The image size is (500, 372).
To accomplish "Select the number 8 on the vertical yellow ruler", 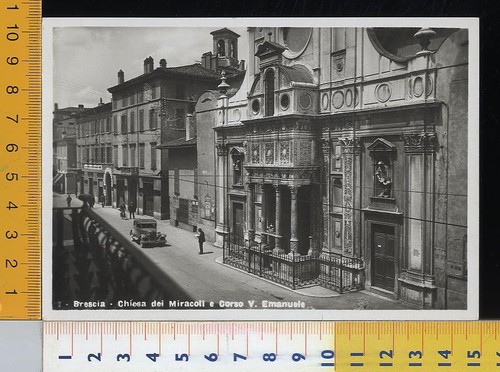I will click(x=12, y=90).
